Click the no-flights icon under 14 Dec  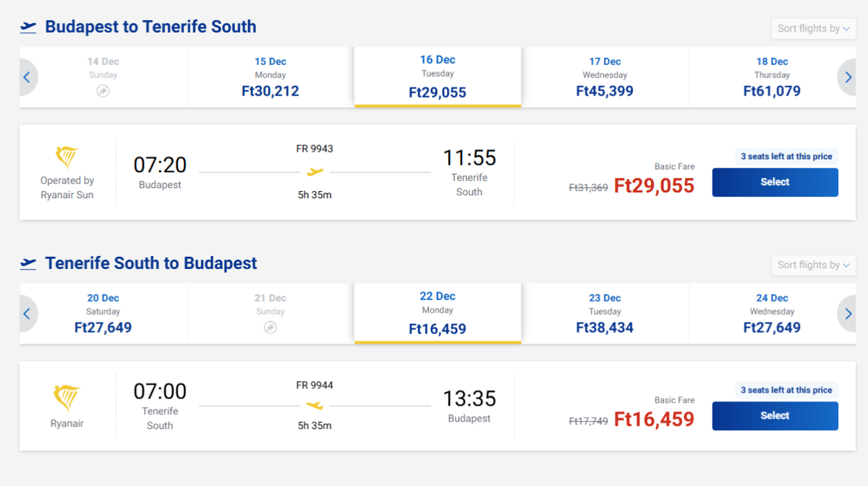pos(103,91)
